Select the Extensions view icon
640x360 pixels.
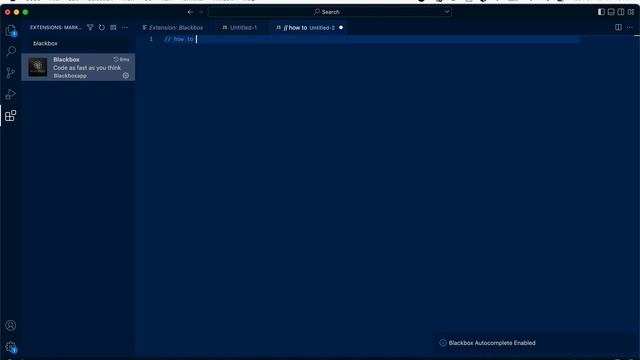tap(11, 116)
